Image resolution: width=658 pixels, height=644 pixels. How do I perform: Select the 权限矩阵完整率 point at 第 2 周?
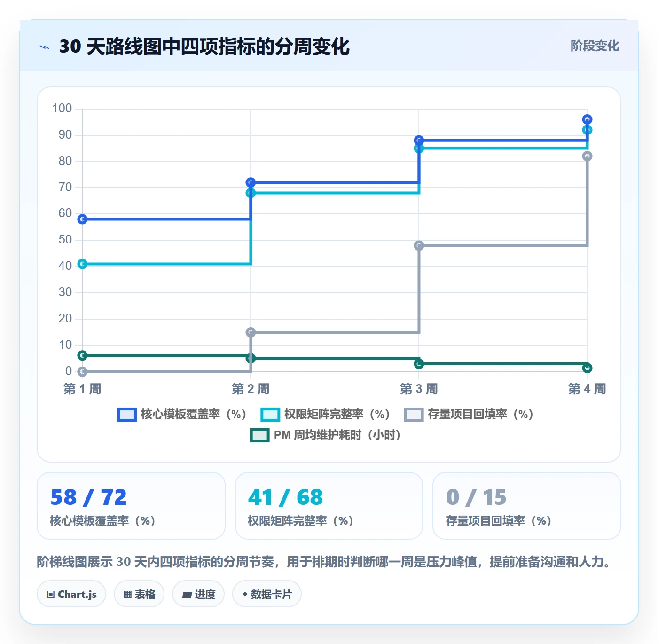pyautogui.click(x=251, y=193)
